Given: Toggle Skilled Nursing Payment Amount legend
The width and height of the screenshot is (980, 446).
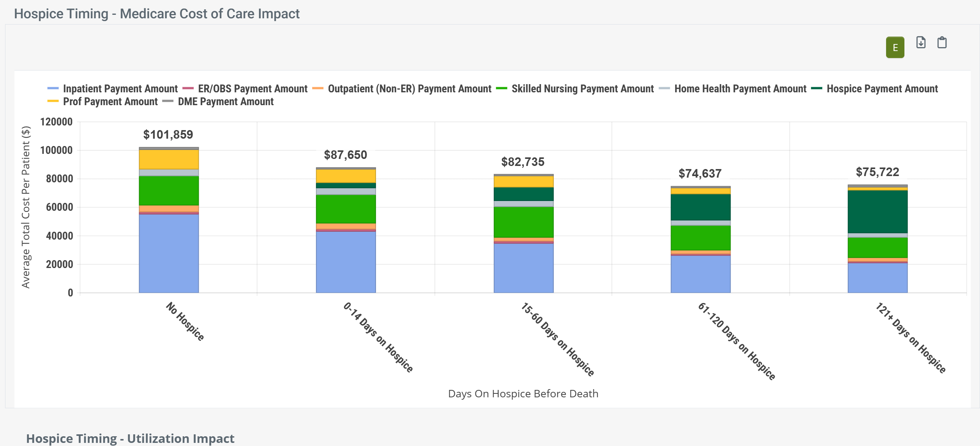Looking at the screenshot, I should [x=582, y=89].
